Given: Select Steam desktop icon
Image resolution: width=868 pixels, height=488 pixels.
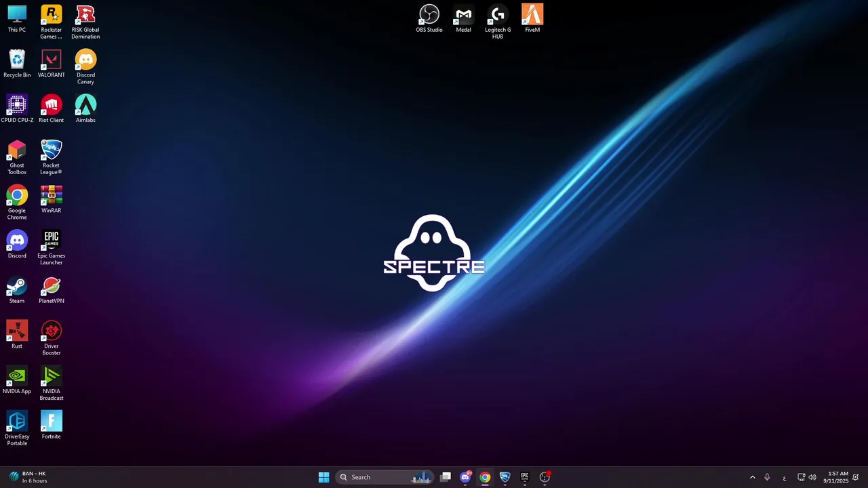Looking at the screenshot, I should pos(17,290).
